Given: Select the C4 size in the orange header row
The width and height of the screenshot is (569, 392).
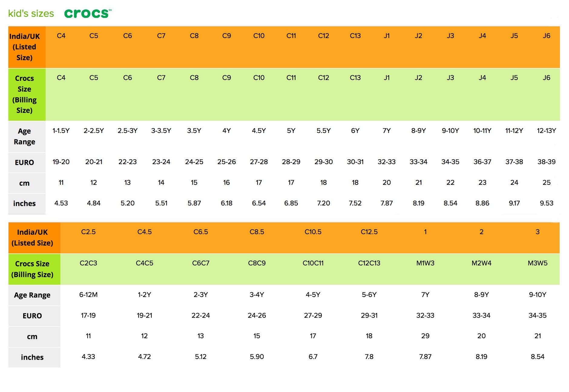Looking at the screenshot, I should pyautogui.click(x=61, y=36).
